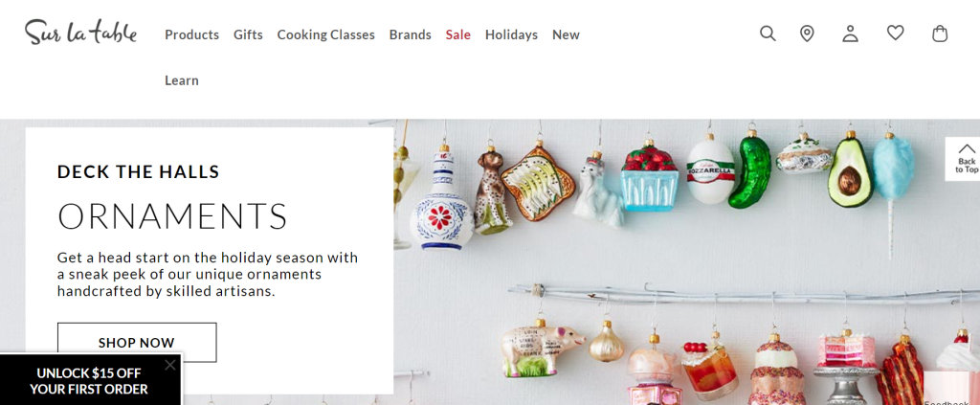Image resolution: width=980 pixels, height=405 pixels.
Task: Open the shopping bag icon
Action: 940,34
